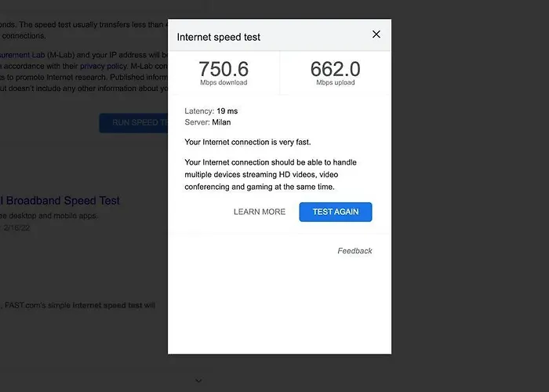Open the Broadband Speed Test result title
The image size is (549, 392).
click(x=60, y=201)
